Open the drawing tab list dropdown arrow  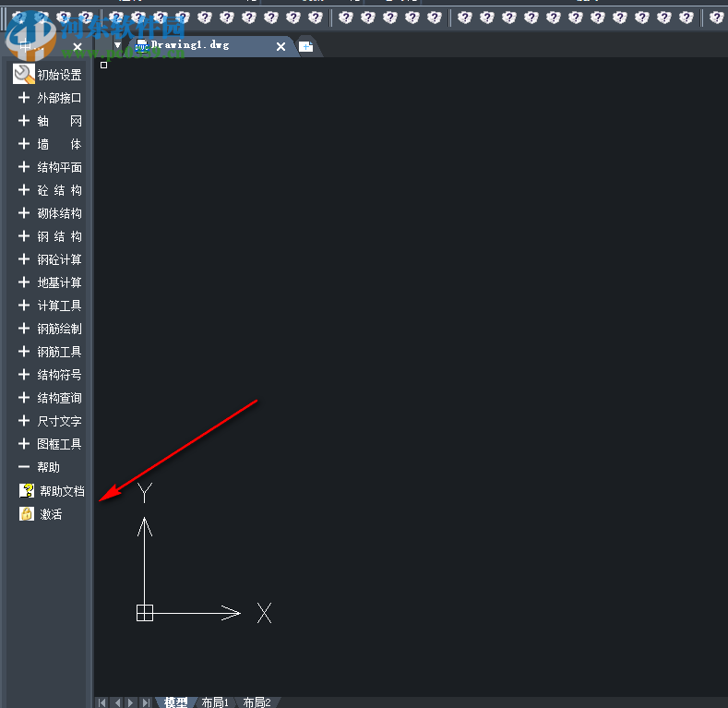117,45
